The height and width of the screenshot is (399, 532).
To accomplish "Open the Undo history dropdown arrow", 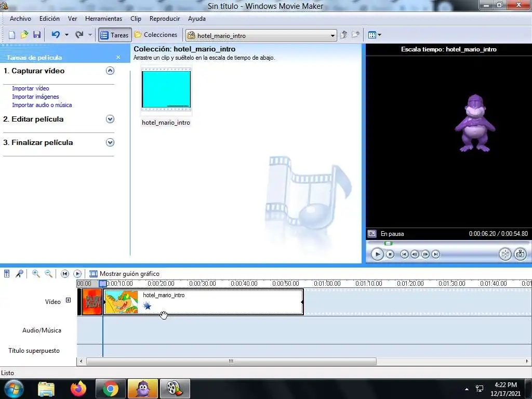I will 66,35.
